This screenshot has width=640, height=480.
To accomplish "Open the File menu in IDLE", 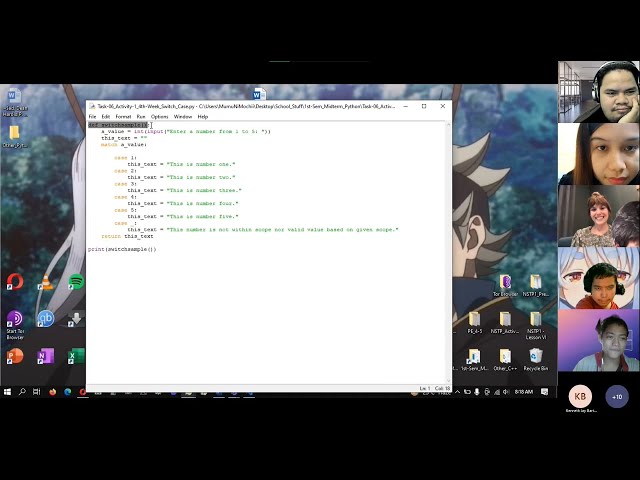I will pos(92,117).
